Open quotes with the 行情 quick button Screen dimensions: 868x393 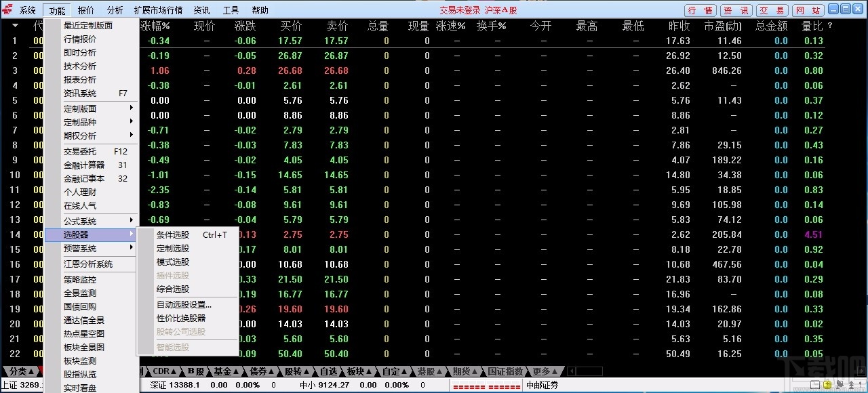pos(700,9)
